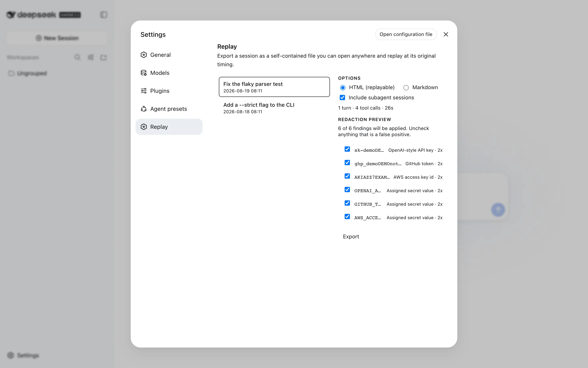Uncheck the OPENAI_A assigned secret finding
This screenshot has width=588, height=368.
(x=347, y=190)
